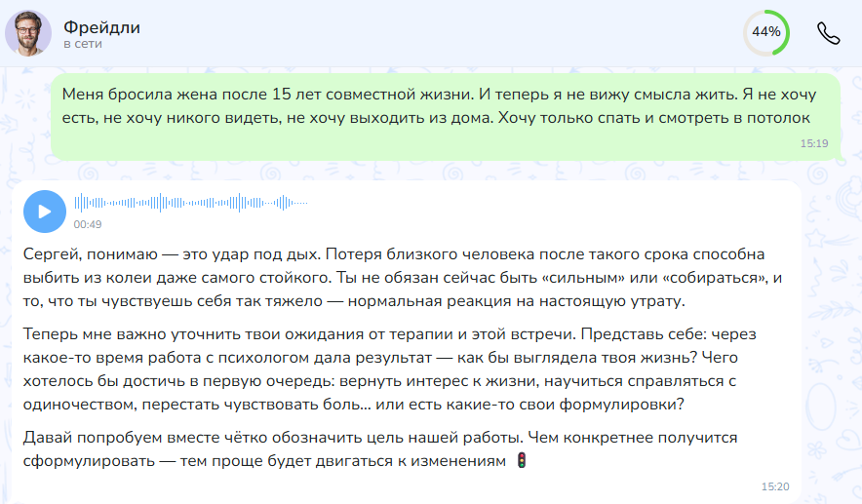Click the 15:19 timestamp on sent message
The image size is (862, 504).
813,143
